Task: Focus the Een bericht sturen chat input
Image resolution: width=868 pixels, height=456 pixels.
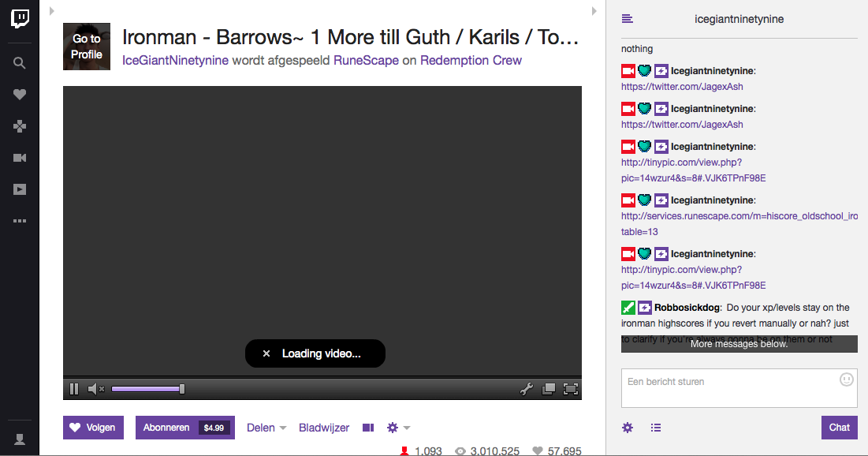Action: click(739, 388)
